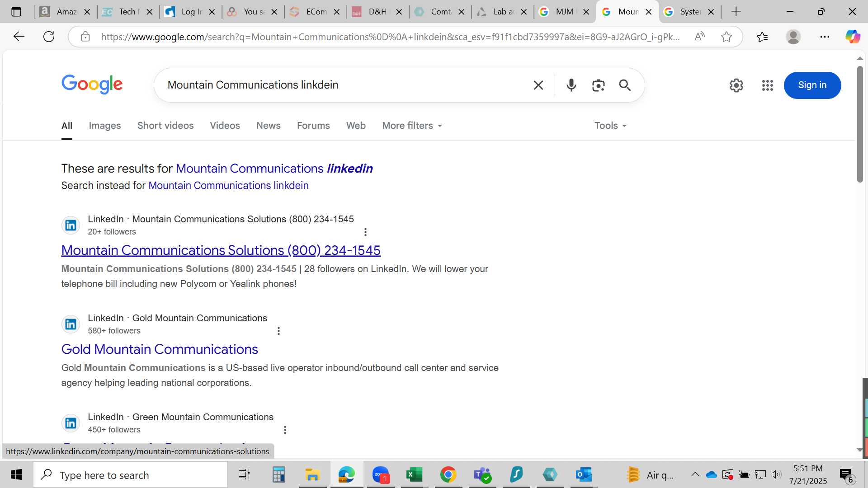868x488 pixels.
Task: Open the notifications center icon
Action: (x=846, y=475)
